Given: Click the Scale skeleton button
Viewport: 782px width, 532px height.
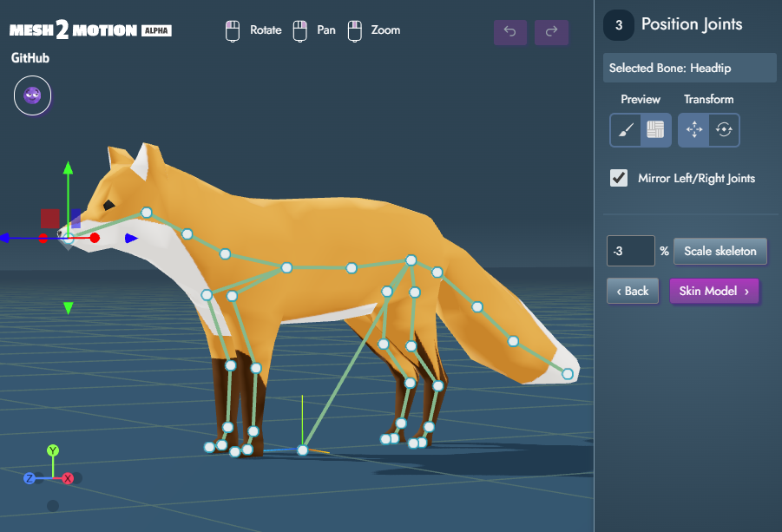Looking at the screenshot, I should coord(720,251).
